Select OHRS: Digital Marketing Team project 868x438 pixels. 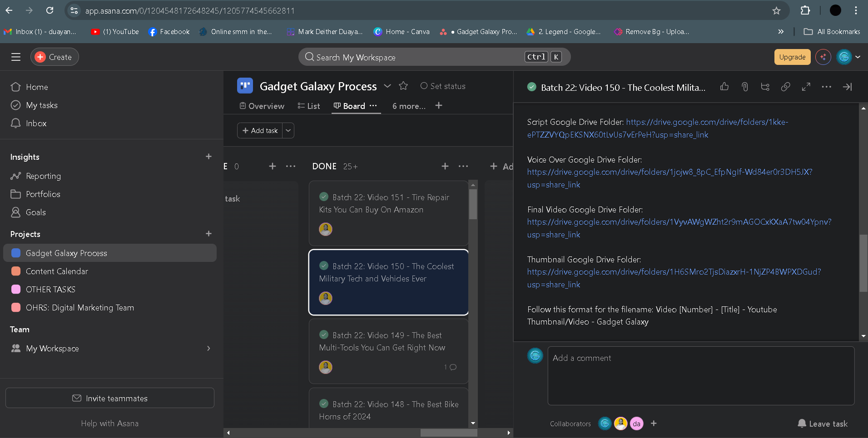tap(110, 308)
